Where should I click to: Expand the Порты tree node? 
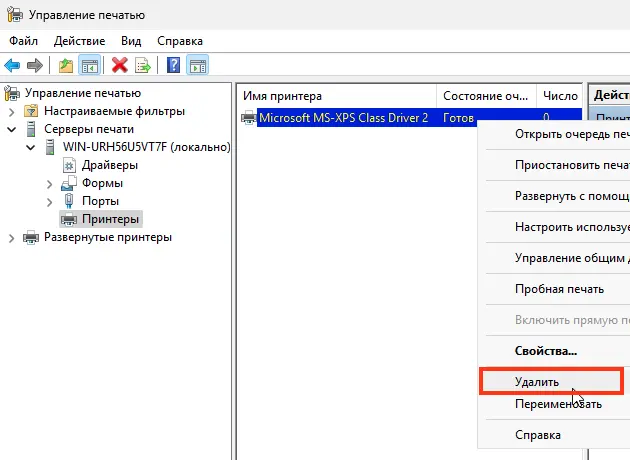point(49,202)
